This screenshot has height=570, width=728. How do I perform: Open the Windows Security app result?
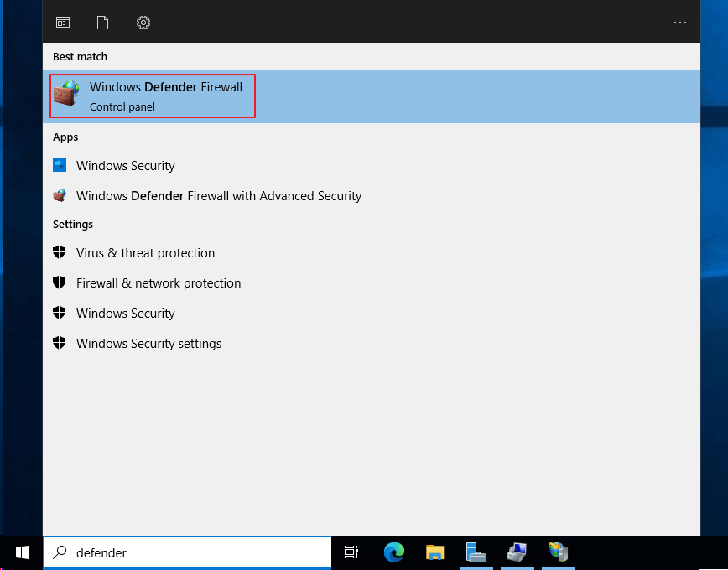[x=372, y=166]
